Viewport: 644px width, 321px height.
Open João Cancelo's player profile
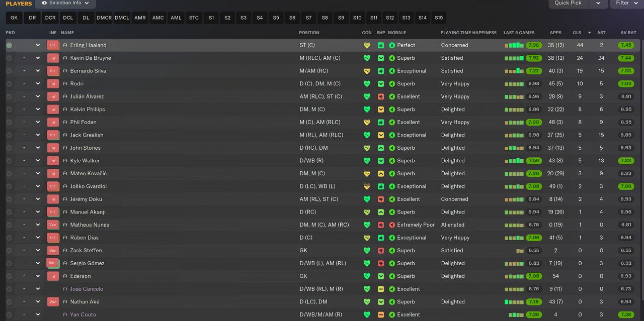87,289
